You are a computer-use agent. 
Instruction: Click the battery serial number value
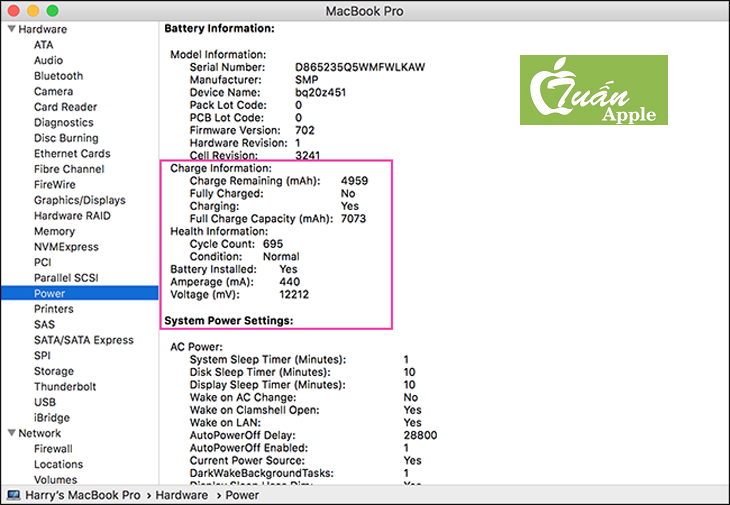pyautogui.click(x=357, y=67)
